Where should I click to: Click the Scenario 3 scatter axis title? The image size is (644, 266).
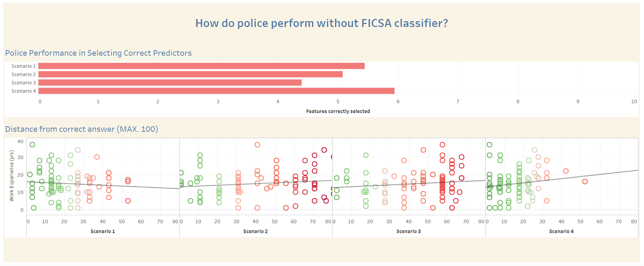(x=408, y=231)
